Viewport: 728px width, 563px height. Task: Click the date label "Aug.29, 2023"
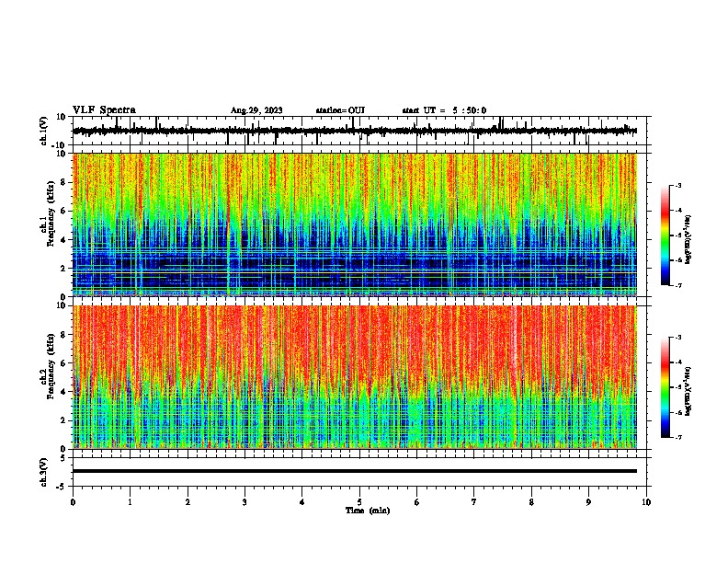pos(256,110)
